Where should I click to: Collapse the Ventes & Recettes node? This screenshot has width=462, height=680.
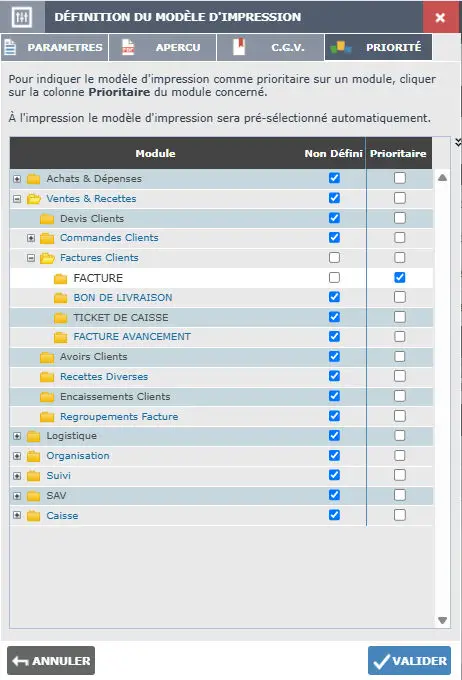click(x=17, y=199)
